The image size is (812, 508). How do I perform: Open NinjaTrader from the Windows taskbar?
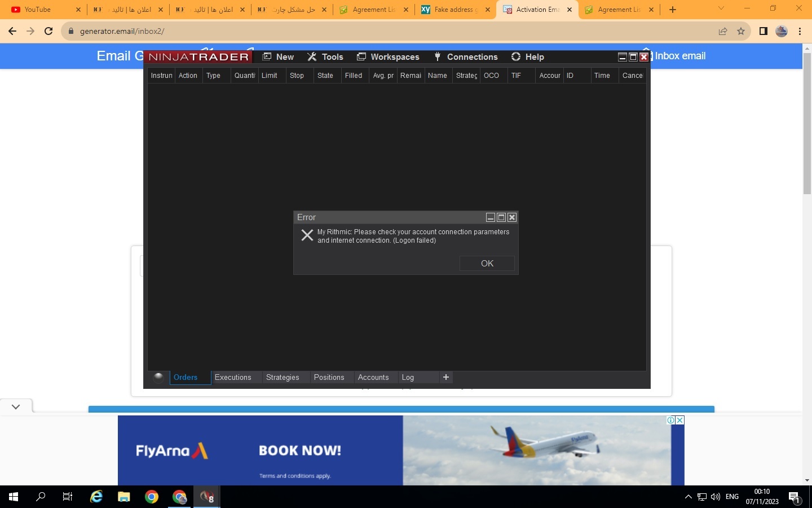[x=207, y=497]
